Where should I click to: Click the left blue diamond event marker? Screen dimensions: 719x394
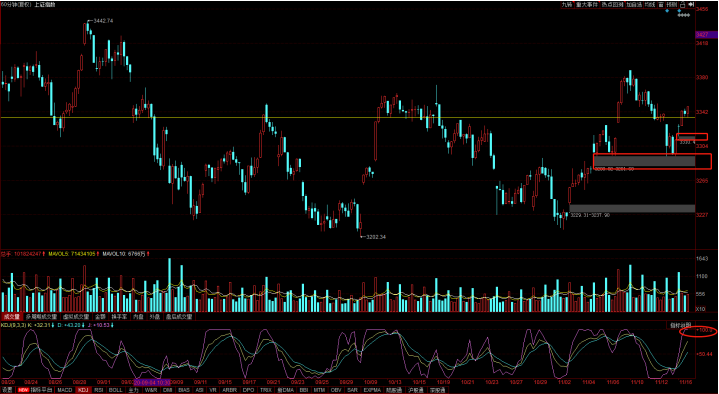pyautogui.click(x=667, y=11)
